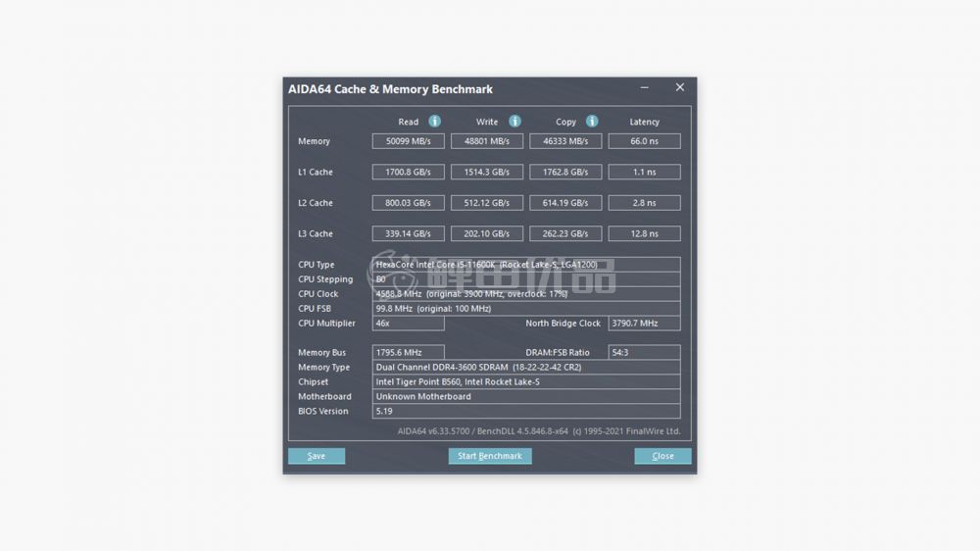This screenshot has height=551, width=980.
Task: Select L1 Cache Latency 1.1 ns
Action: [x=645, y=172]
